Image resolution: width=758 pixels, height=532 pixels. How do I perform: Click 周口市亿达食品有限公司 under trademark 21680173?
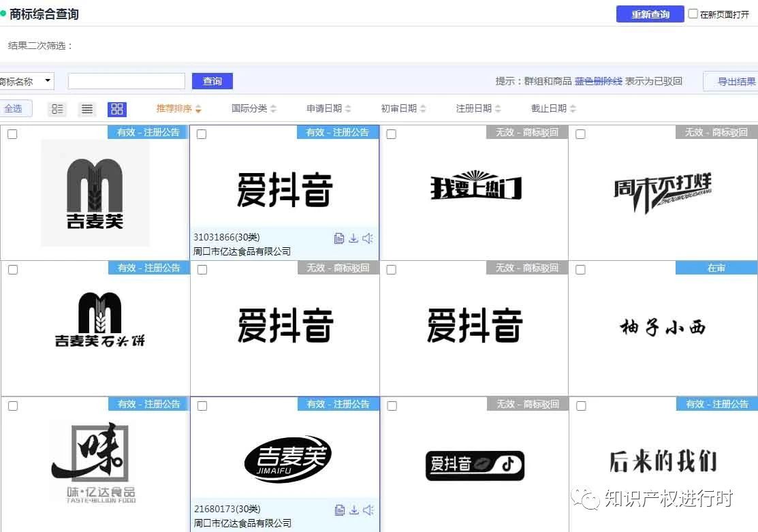pyautogui.click(x=242, y=523)
